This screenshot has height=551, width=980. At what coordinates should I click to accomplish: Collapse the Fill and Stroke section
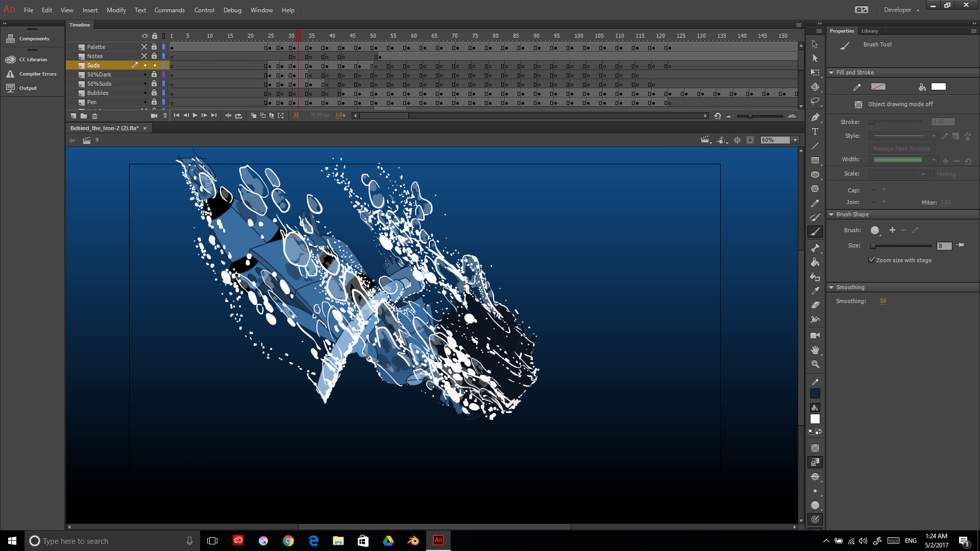click(x=831, y=72)
